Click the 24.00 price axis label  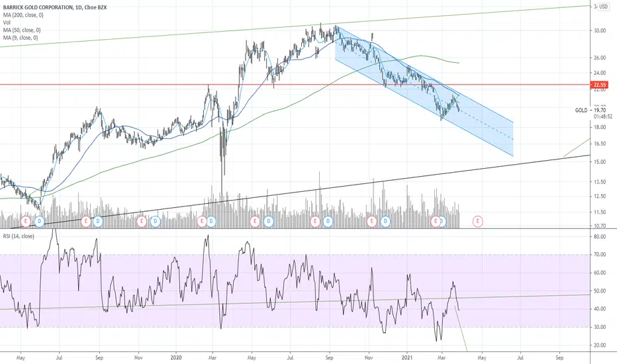(x=600, y=73)
